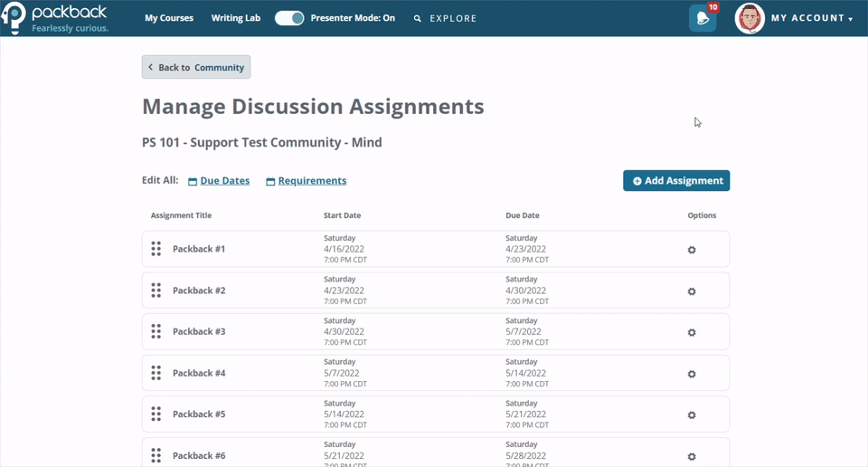Click the Add Assignment button
Viewport: 868px width, 467px height.
click(676, 181)
